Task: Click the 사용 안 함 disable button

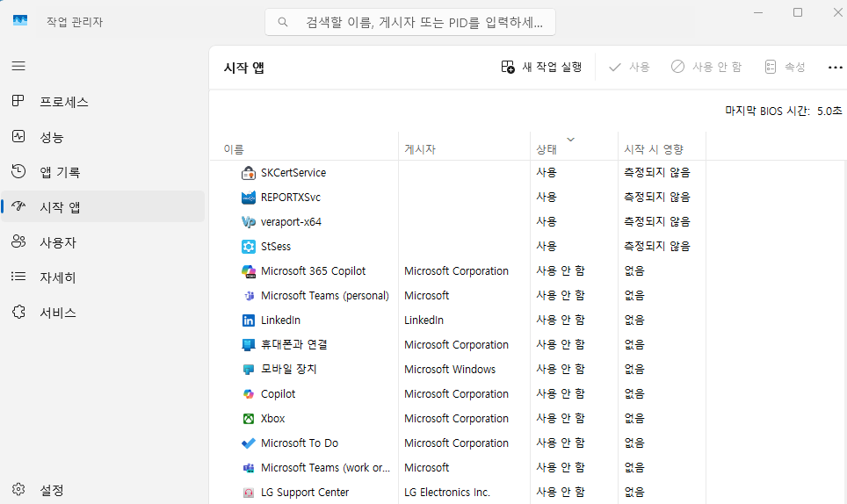Action: pyautogui.click(x=706, y=67)
